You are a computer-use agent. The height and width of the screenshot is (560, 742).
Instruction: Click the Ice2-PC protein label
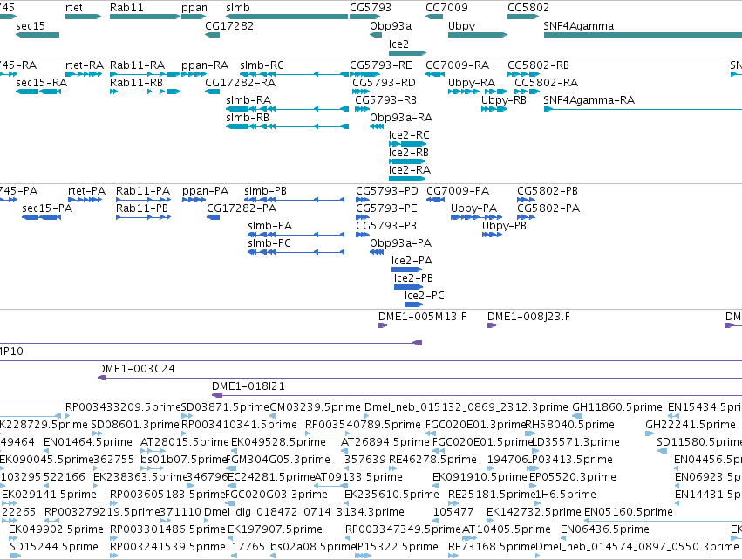pos(424,296)
